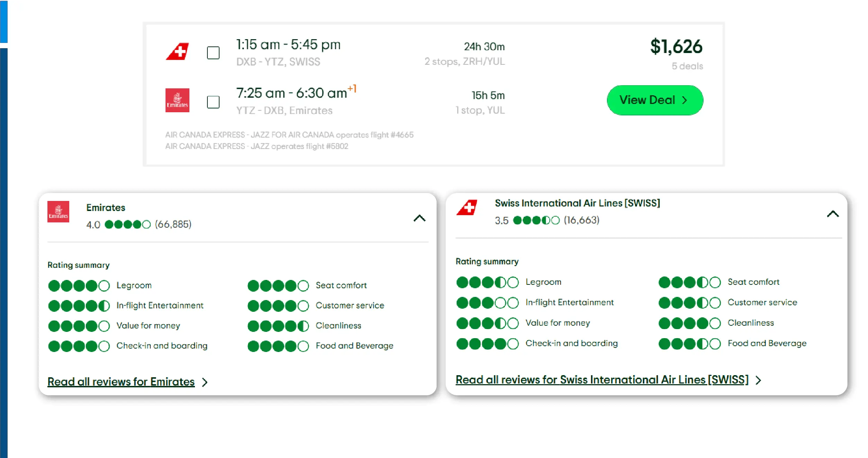Collapse the Emirates review card
This screenshot has height=458, width=868.
tap(419, 218)
